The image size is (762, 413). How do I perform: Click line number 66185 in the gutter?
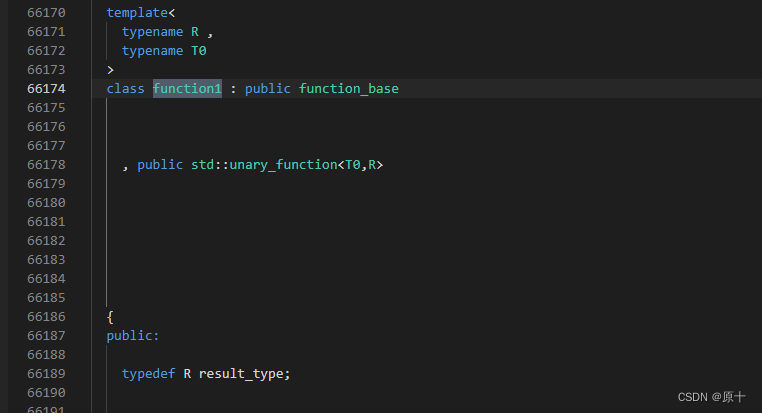click(46, 298)
